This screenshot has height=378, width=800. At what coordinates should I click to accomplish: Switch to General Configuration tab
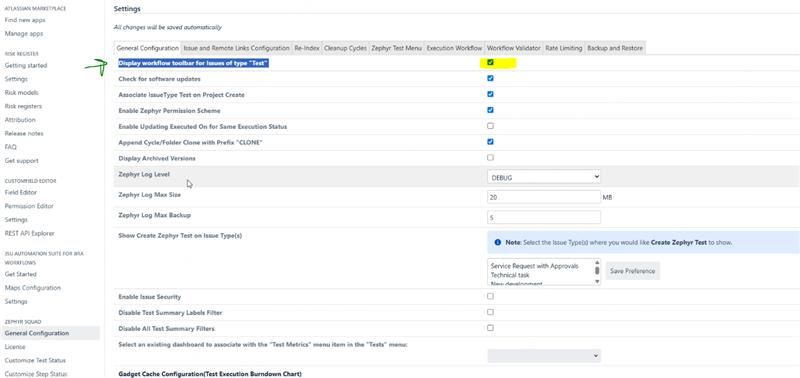[147, 48]
